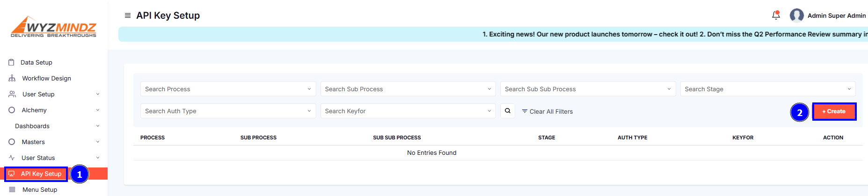Open the Search Auth Type dropdown
868x196 pixels.
(228, 111)
